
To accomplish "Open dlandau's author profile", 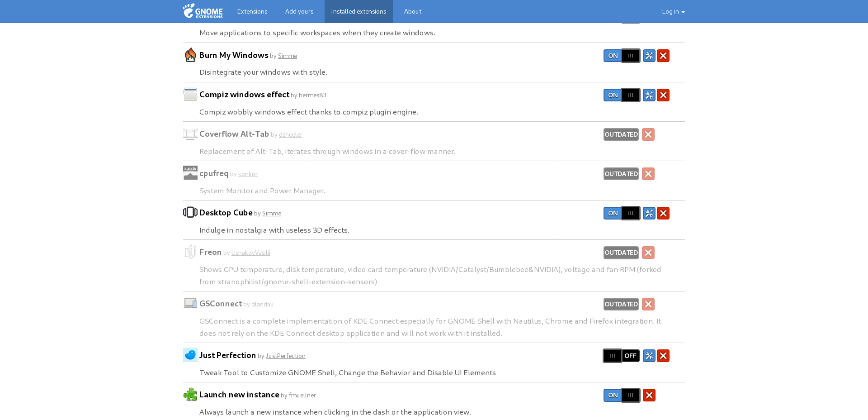I will 262,304.
